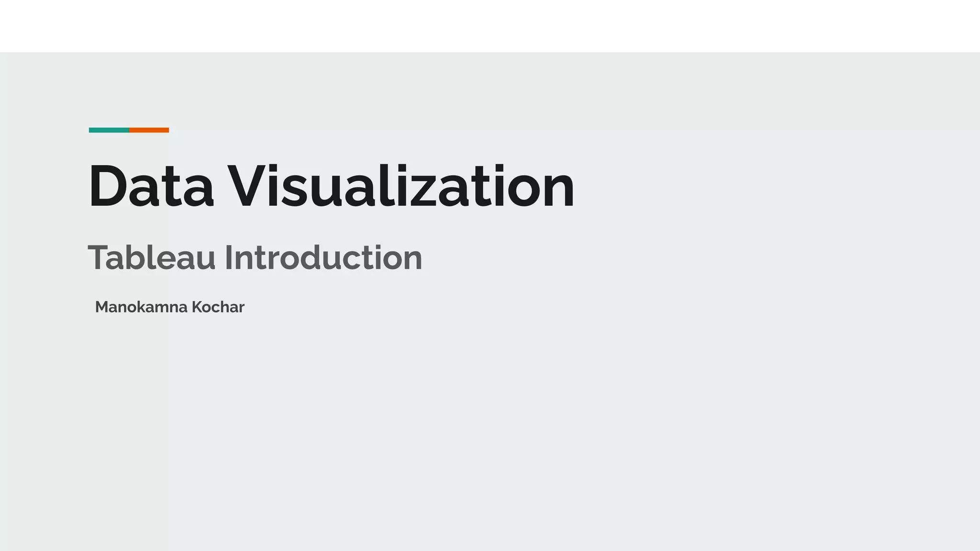980x551 pixels.
Task: Select the word "Introduction" in the subtitle
Action: [x=323, y=258]
